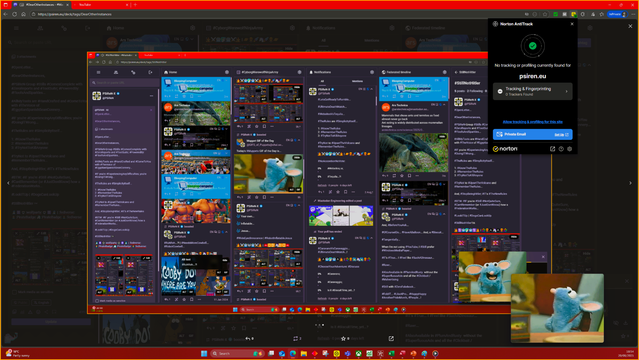Go back in browser history
The height and width of the screenshot is (360, 639).
(x=5, y=14)
